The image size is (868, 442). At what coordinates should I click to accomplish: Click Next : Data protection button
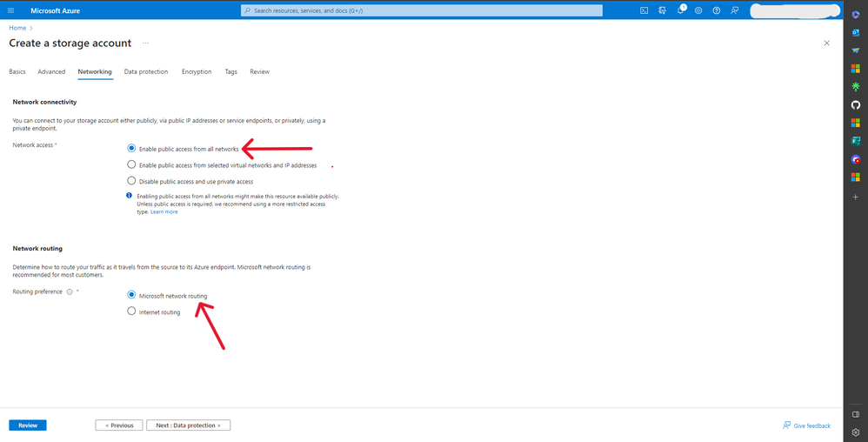188,425
